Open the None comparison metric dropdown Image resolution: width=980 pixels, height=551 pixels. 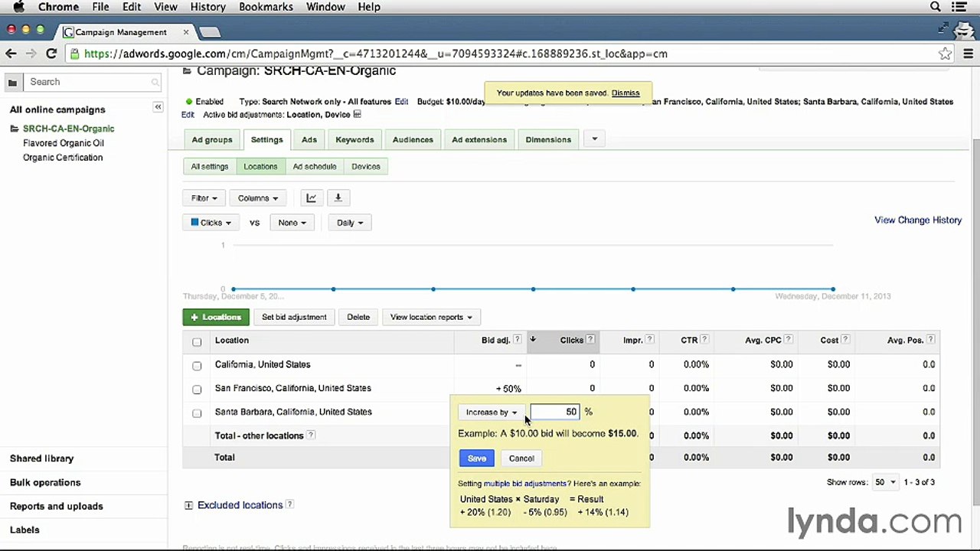(x=292, y=223)
